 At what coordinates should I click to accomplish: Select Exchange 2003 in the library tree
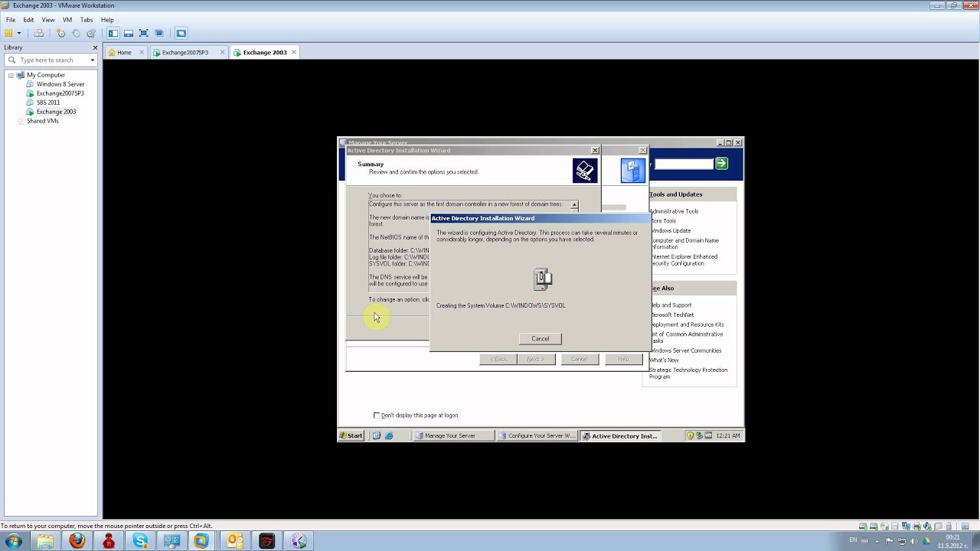pyautogui.click(x=56, y=112)
